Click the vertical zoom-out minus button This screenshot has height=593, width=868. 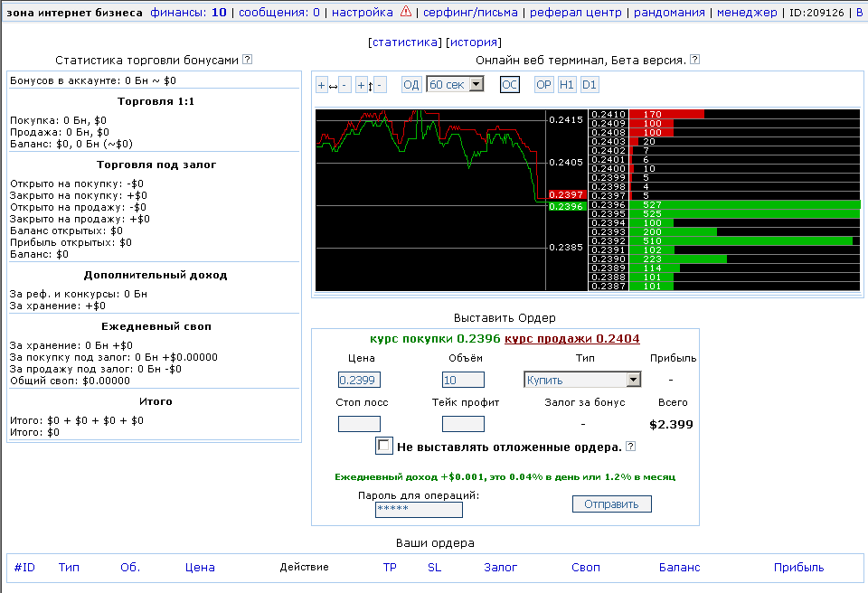pos(380,85)
